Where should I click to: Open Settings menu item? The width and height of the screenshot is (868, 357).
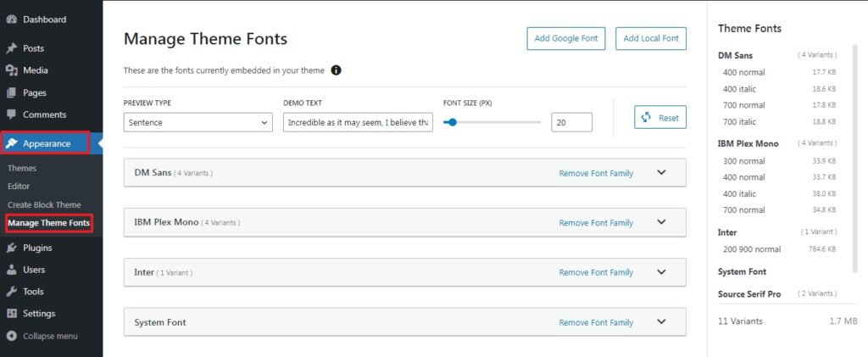tap(39, 313)
